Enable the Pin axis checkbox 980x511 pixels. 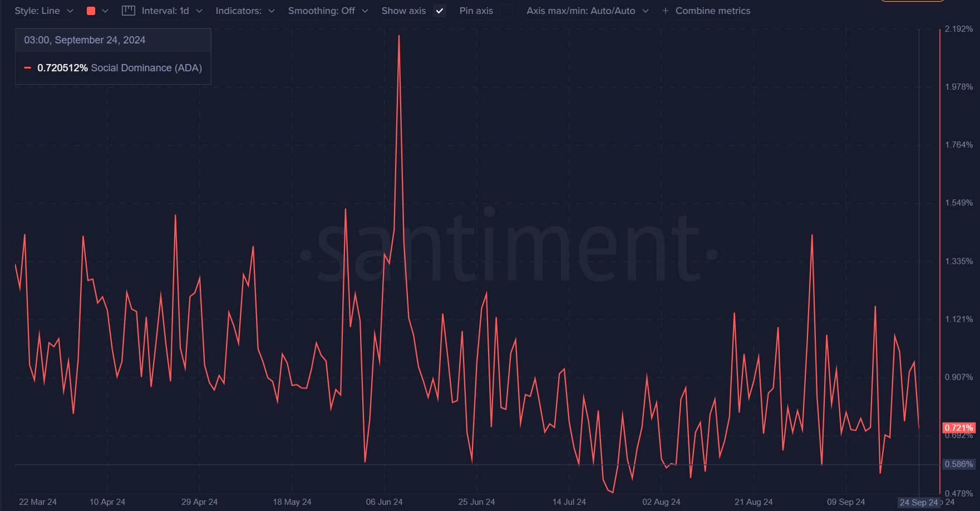click(506, 11)
